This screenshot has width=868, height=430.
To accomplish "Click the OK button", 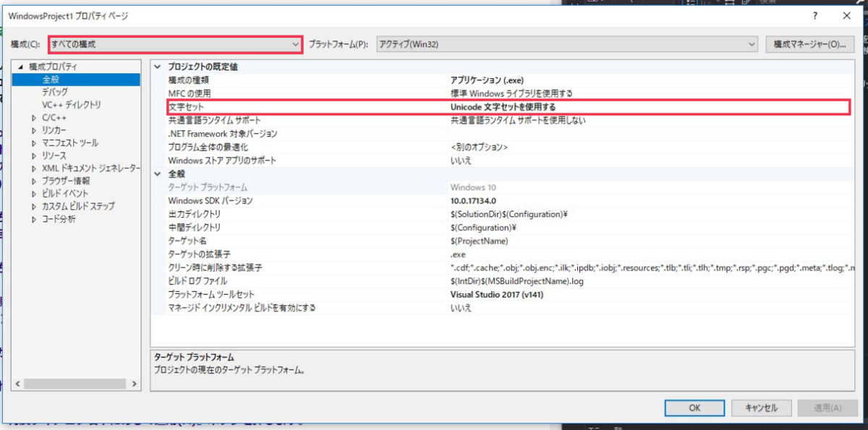I will pos(694,408).
